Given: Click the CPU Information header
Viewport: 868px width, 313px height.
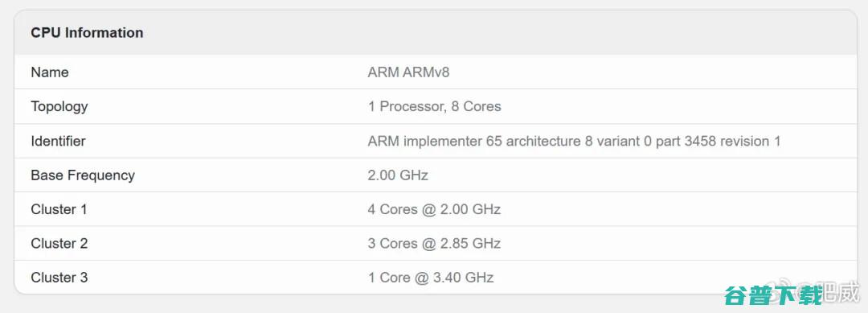Looking at the screenshot, I should 87,33.
